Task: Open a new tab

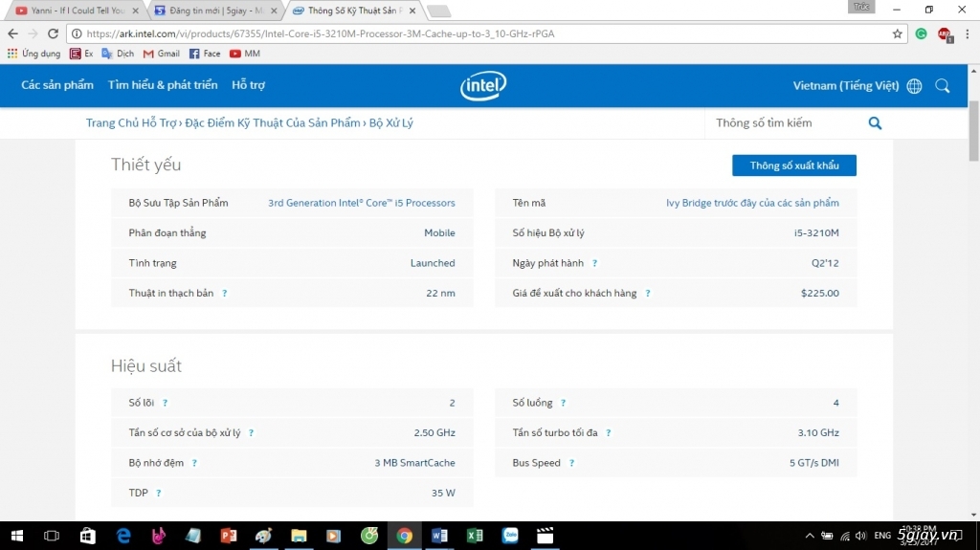Action: coord(438,11)
